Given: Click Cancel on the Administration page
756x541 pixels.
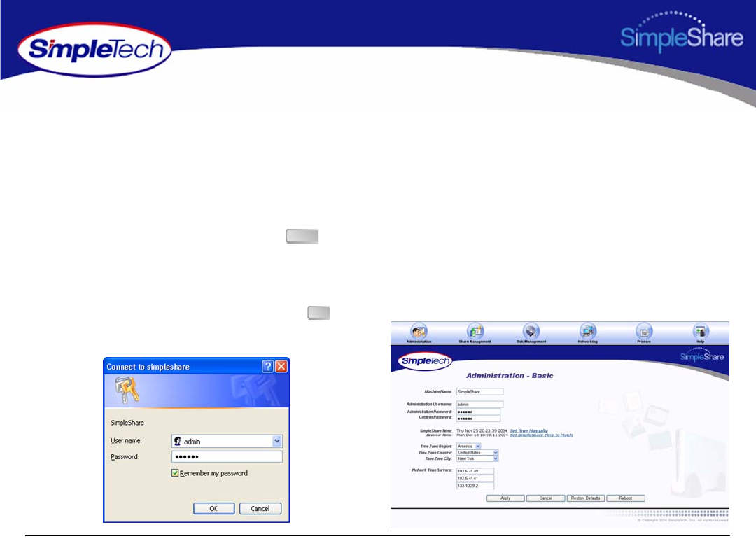Looking at the screenshot, I should tap(545, 498).
